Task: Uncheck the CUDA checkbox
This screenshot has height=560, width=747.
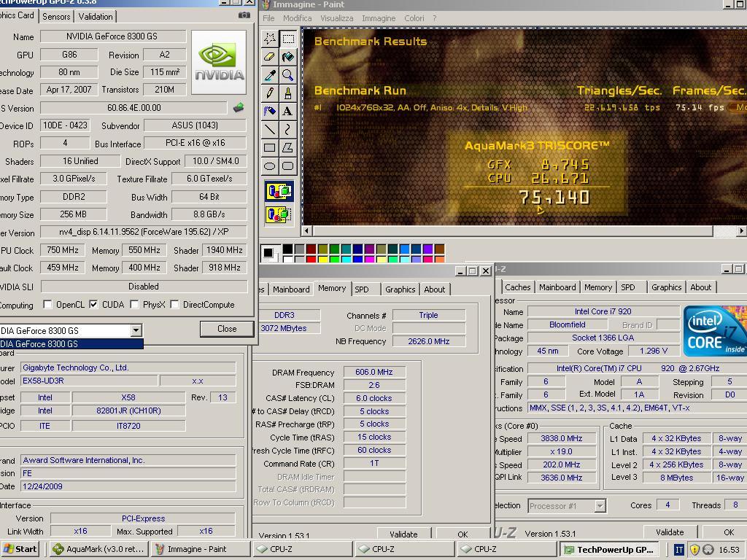Action: tap(94, 304)
